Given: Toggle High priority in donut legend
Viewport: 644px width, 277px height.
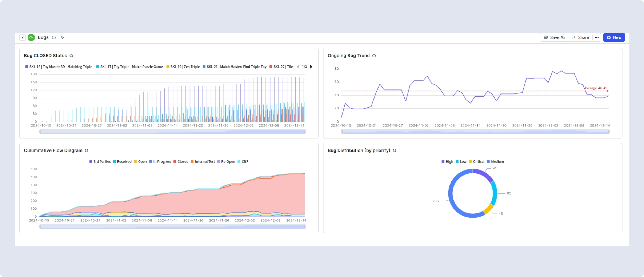Looking at the screenshot, I should point(447,162).
